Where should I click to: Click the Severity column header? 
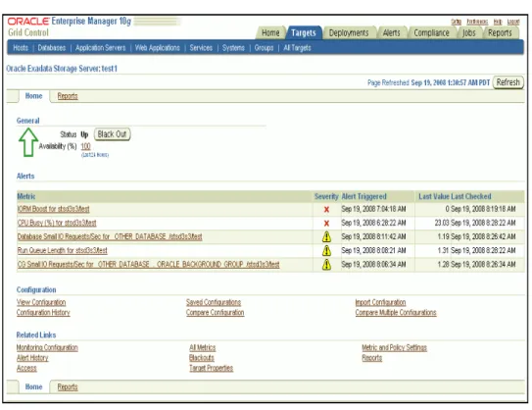[326, 196]
